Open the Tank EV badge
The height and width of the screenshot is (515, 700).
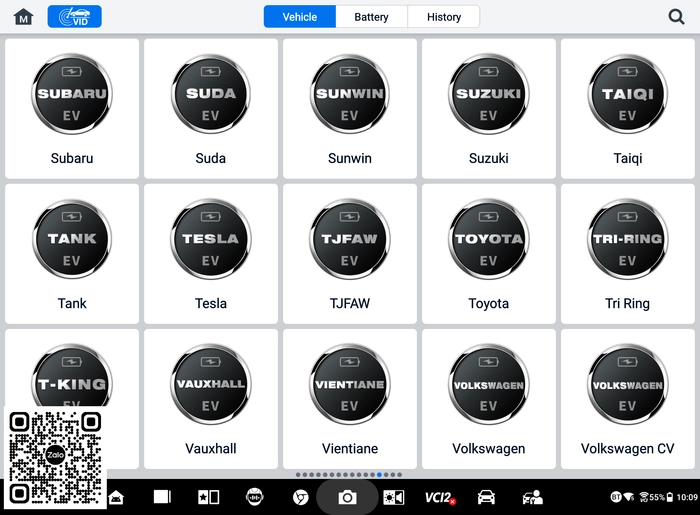click(x=72, y=239)
